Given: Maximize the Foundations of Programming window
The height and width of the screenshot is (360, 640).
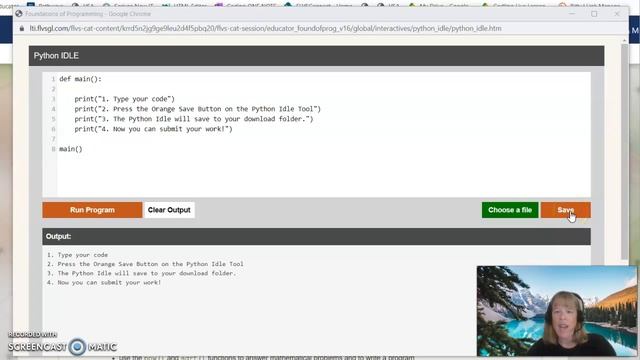Looking at the screenshot, I should [594, 13].
